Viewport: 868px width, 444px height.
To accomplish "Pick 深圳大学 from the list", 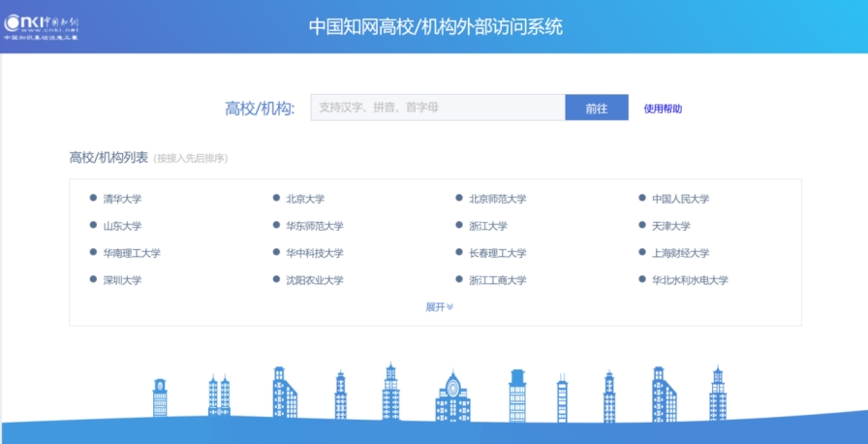I will click(122, 280).
